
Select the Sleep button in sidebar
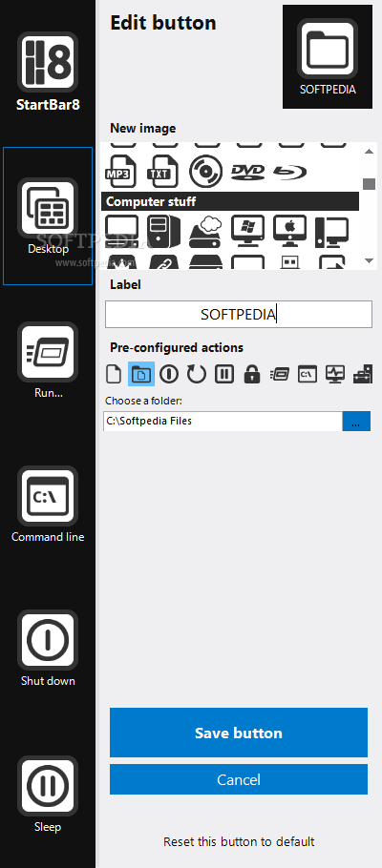(x=48, y=786)
